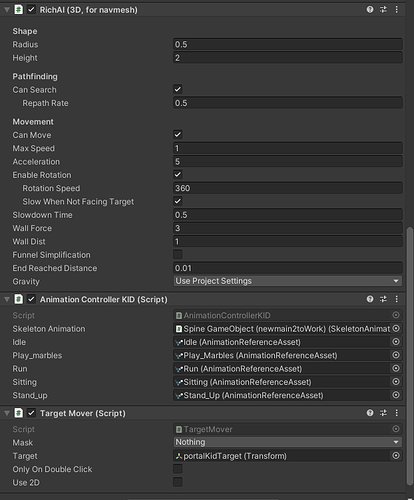This screenshot has height=500, width=414.
Task: Pick object for Skeleton Animation field
Action: (396, 328)
